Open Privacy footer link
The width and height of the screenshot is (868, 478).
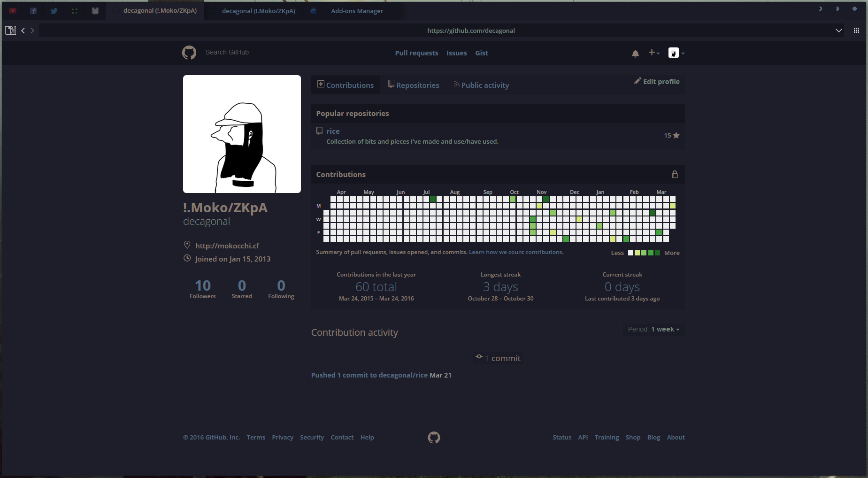tap(283, 438)
